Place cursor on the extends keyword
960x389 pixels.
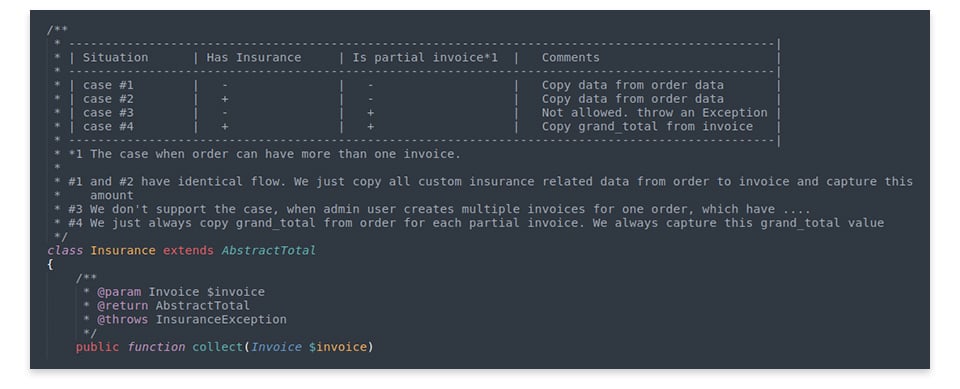tap(189, 251)
